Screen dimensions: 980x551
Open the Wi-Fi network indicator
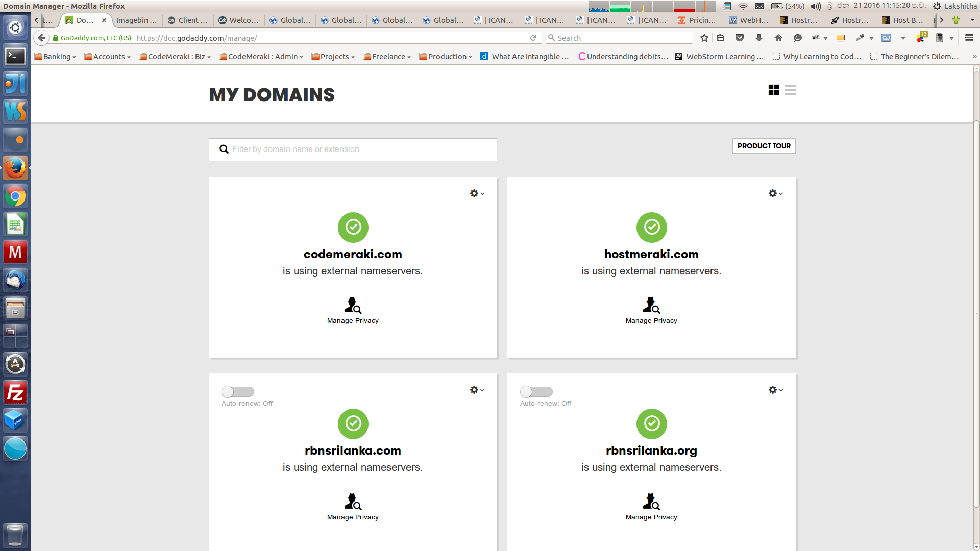(743, 6)
